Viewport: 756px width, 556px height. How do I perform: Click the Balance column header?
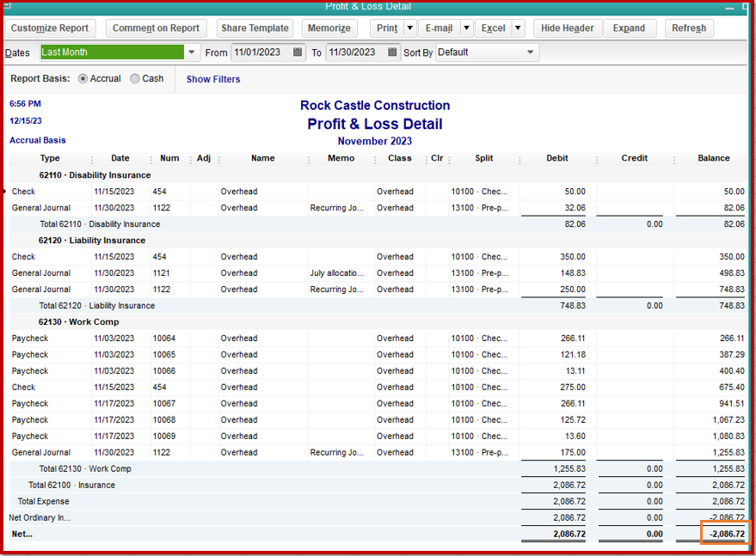(x=713, y=158)
